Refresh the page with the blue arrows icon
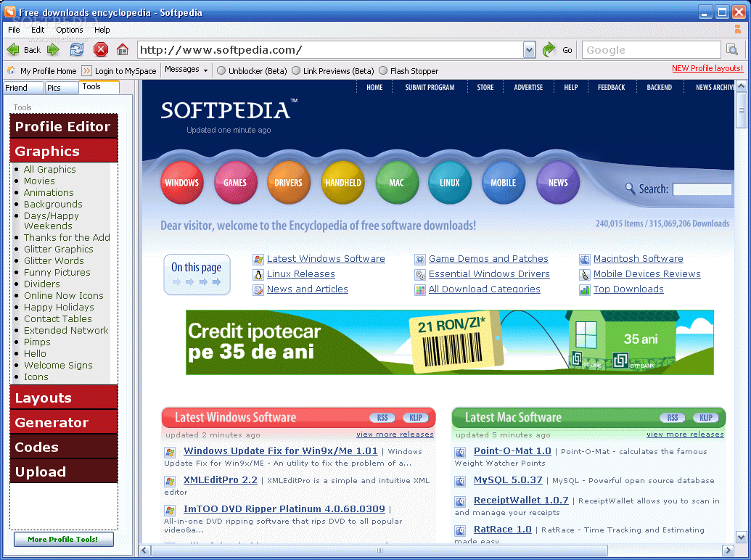Screen dimensions: 751x560 click(77, 49)
